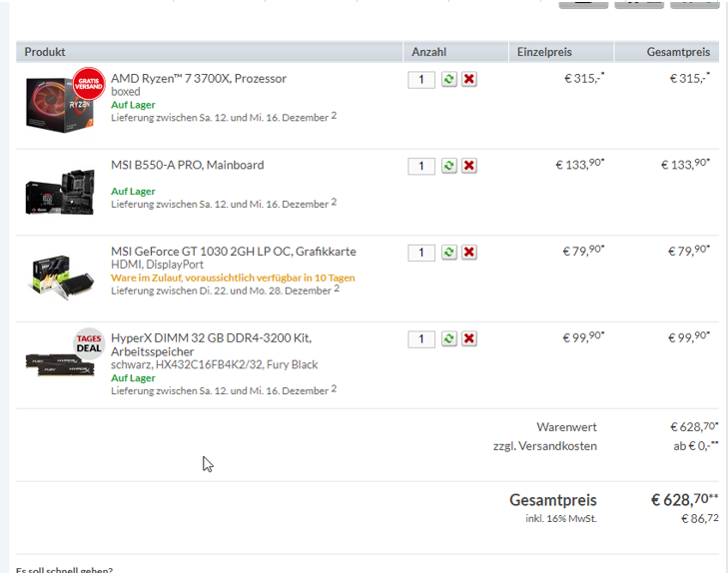Viewport: 728px width, 573px height.
Task: Click GT 1030 single price € 79,90
Action: [x=583, y=251]
